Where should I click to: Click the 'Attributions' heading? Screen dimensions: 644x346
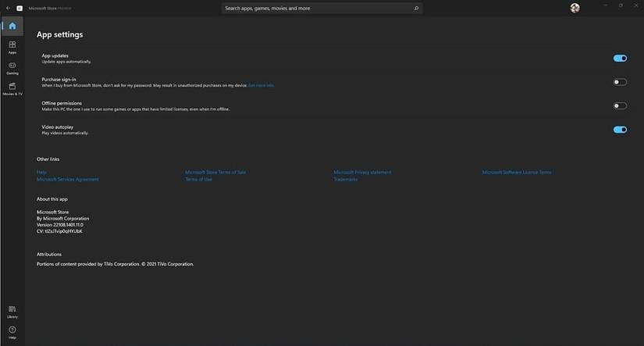click(x=49, y=255)
